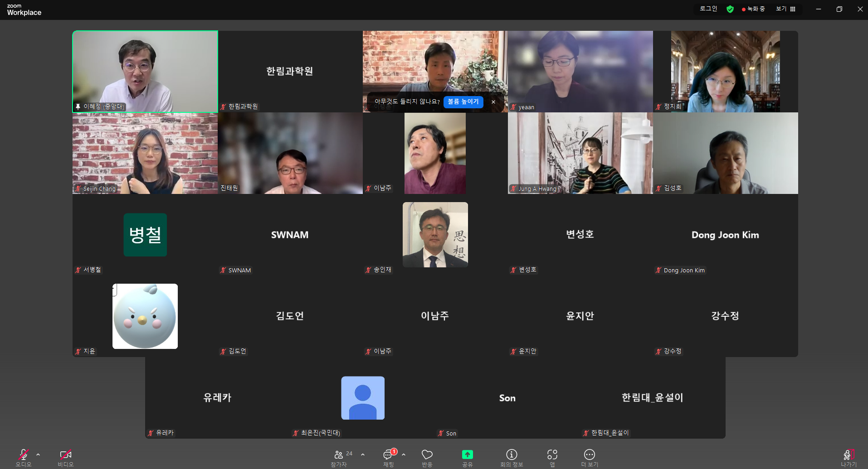Unmute microphone with the 오디오 button
Viewport: 868px width, 469px height.
(x=24, y=458)
